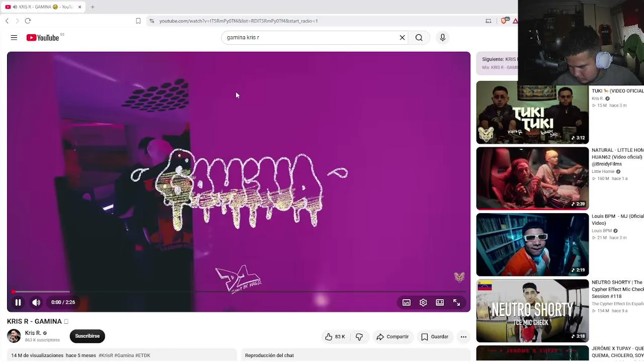Image resolution: width=644 pixels, height=362 pixels.
Task: Go back in the browser
Action: [x=7, y=21]
